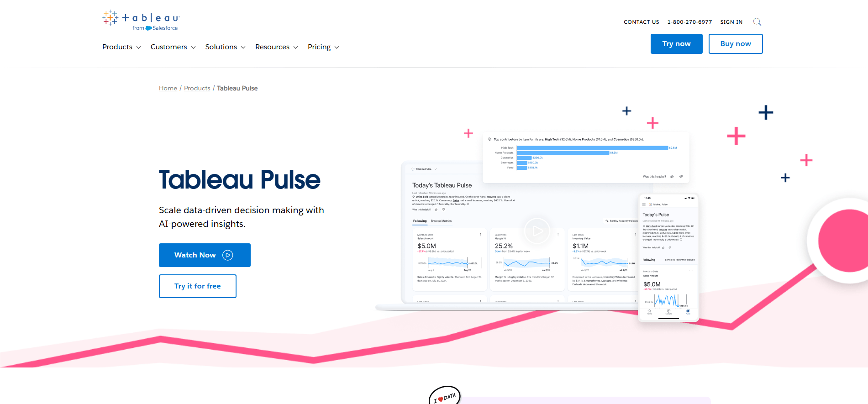Open the Contact Us link
Screen dimensions: 868x404
coord(641,22)
